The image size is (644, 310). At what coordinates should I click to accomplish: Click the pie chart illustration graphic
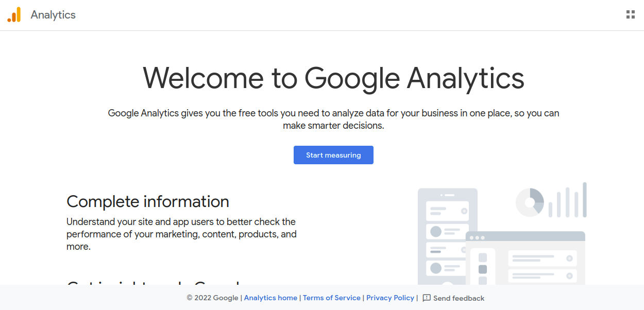[x=530, y=202]
